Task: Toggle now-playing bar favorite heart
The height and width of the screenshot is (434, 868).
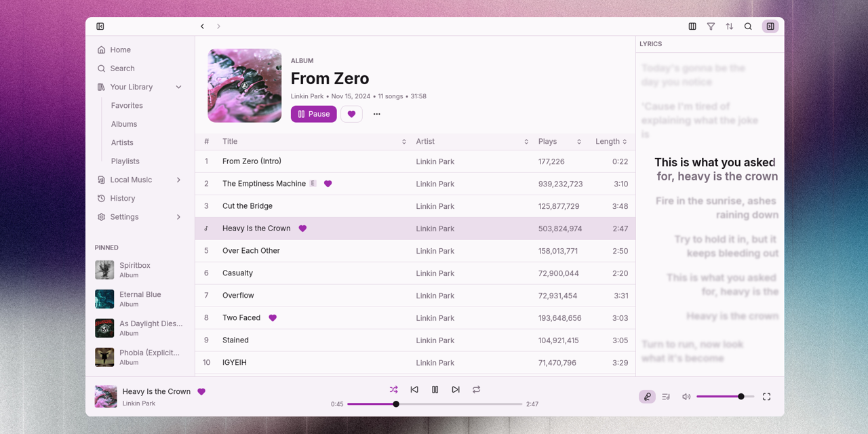Action: click(201, 391)
